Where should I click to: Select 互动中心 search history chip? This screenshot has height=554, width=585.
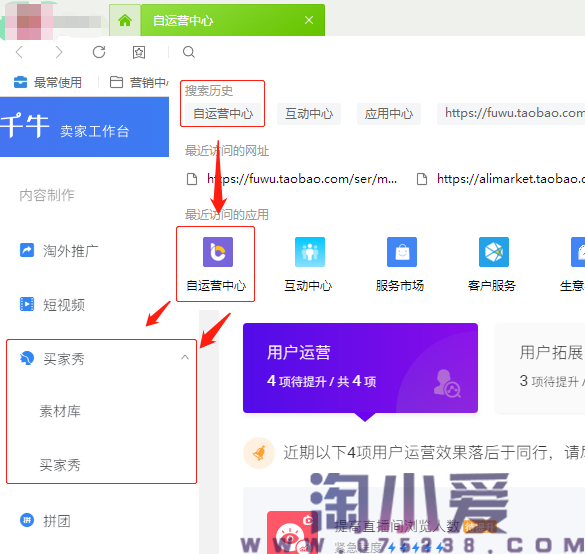click(x=309, y=113)
